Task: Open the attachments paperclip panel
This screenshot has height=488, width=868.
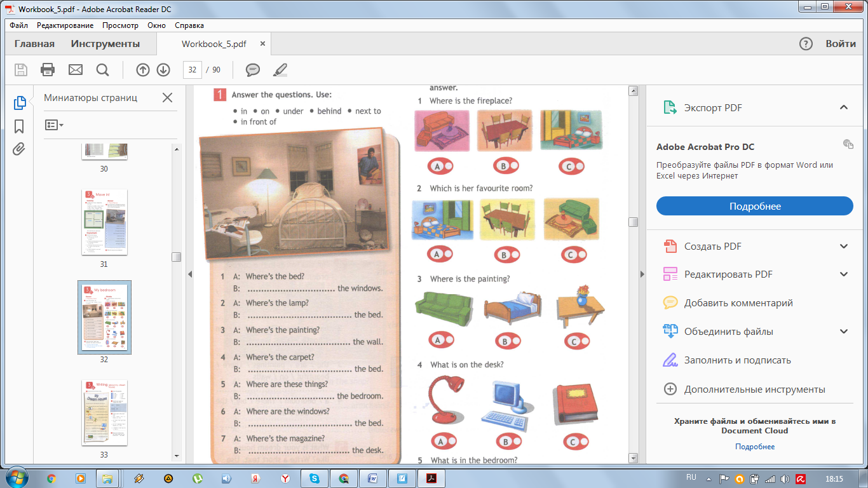Action: coord(19,149)
